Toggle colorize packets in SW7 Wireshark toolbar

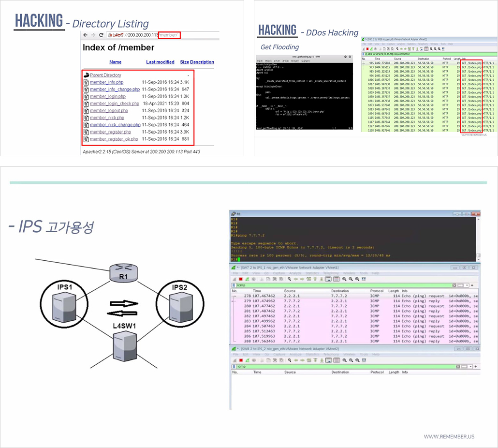coord(336,279)
